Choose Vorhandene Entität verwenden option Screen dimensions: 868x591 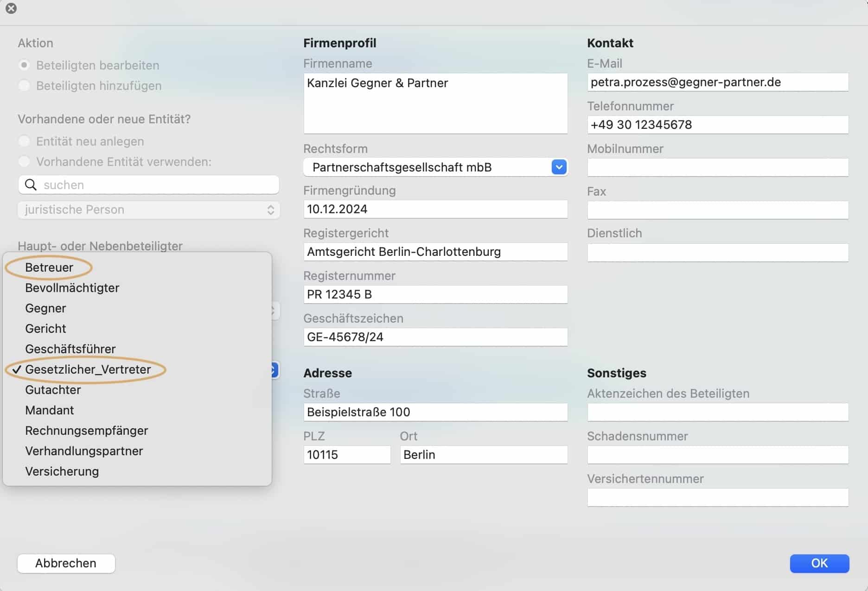pyautogui.click(x=24, y=161)
